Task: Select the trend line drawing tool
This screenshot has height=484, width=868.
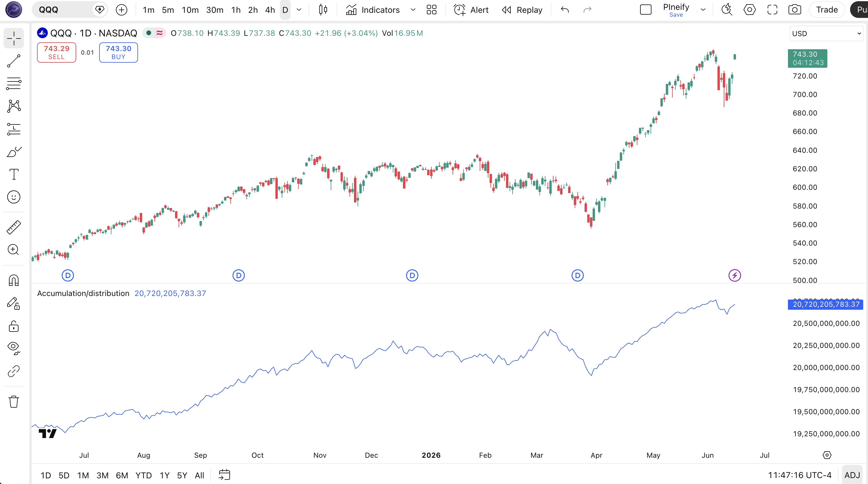Action: [14, 61]
